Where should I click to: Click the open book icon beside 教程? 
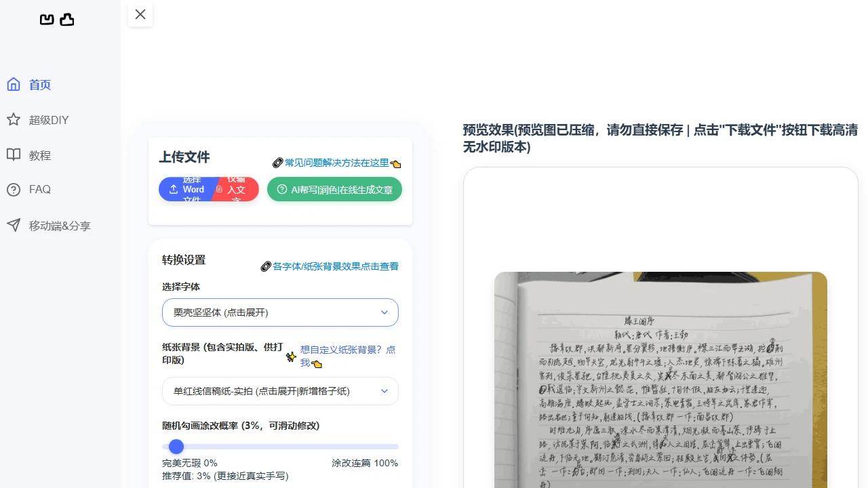point(14,155)
